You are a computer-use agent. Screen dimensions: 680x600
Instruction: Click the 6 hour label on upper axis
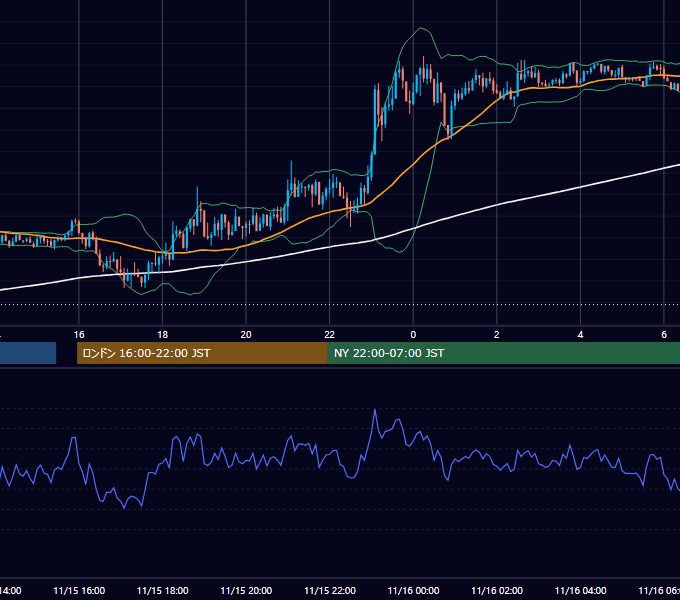tap(664, 335)
